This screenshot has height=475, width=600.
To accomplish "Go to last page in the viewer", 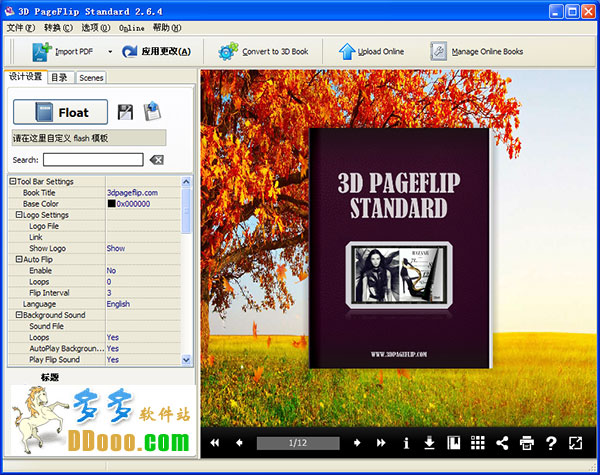I will [x=381, y=443].
